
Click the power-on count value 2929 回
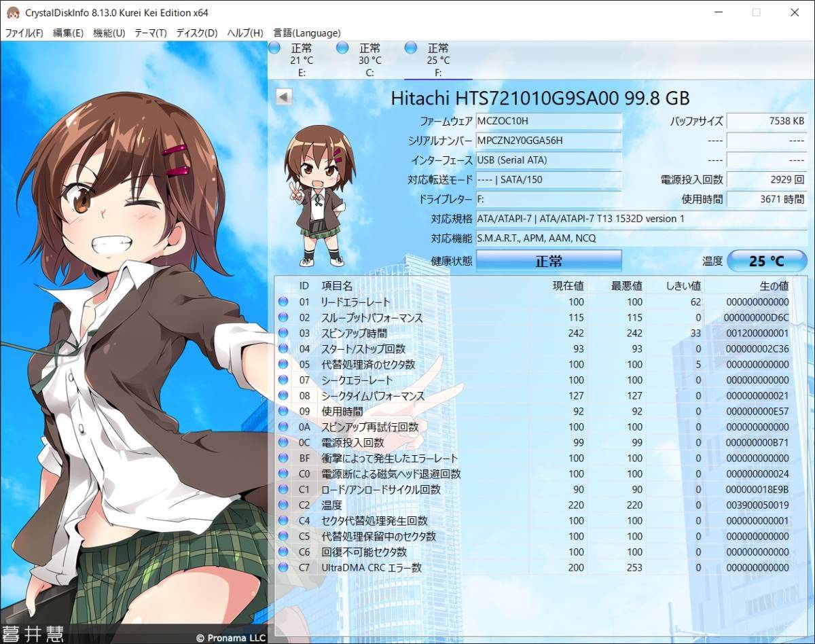point(767,180)
